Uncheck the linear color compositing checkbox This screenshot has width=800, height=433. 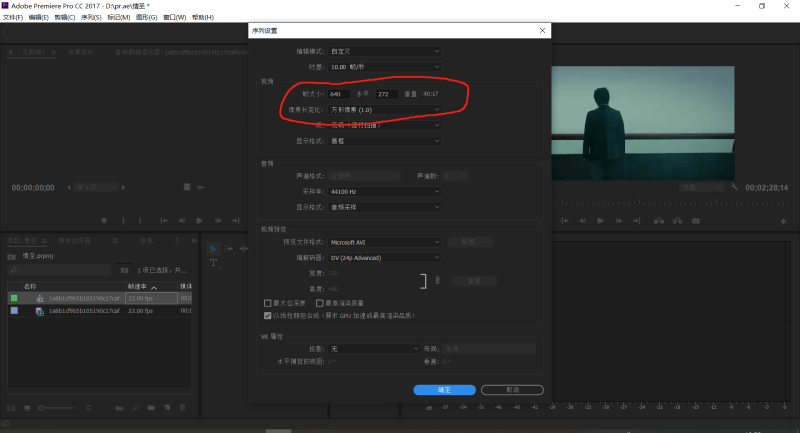click(268, 315)
